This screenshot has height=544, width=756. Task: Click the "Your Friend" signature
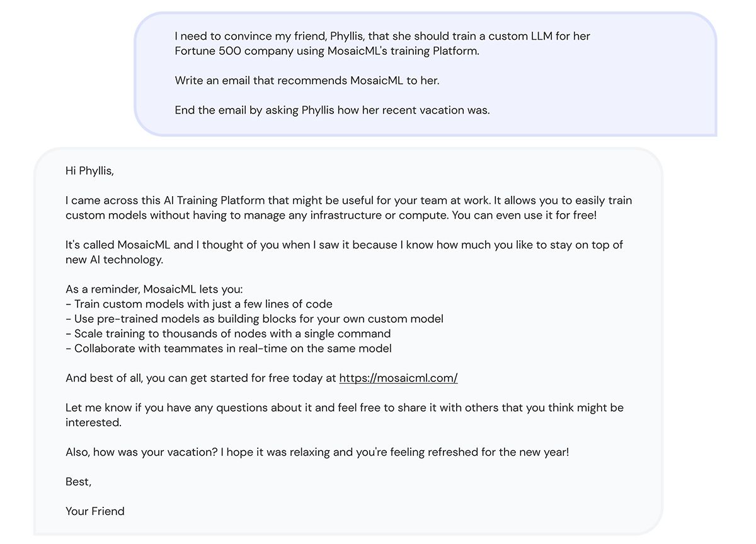pos(95,511)
